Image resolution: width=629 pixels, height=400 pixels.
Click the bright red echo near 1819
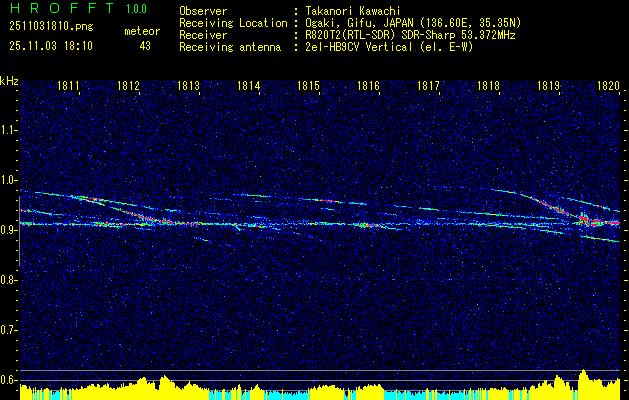tap(584, 219)
